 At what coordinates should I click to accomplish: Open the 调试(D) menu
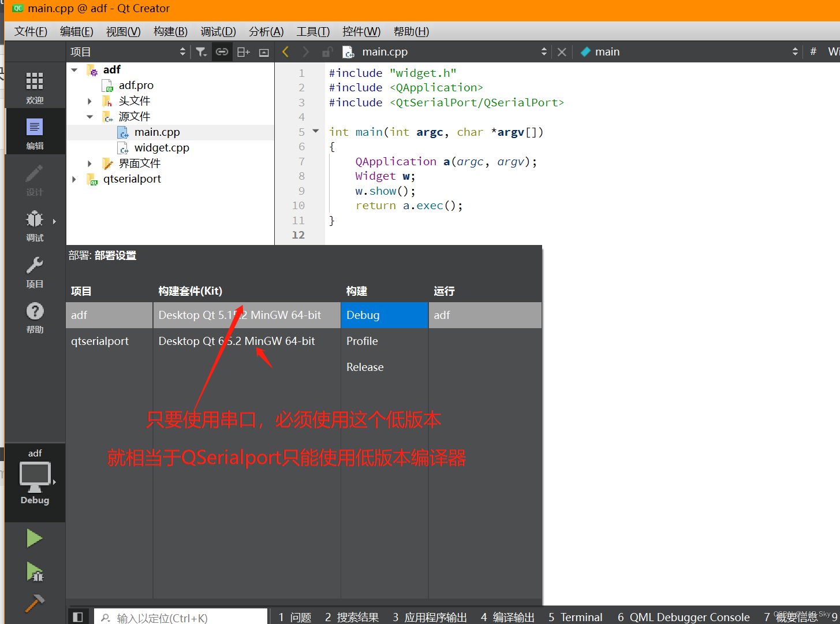click(218, 32)
